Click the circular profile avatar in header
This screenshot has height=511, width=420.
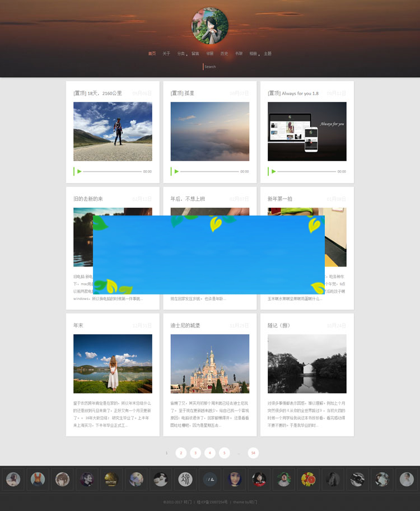coord(210,26)
